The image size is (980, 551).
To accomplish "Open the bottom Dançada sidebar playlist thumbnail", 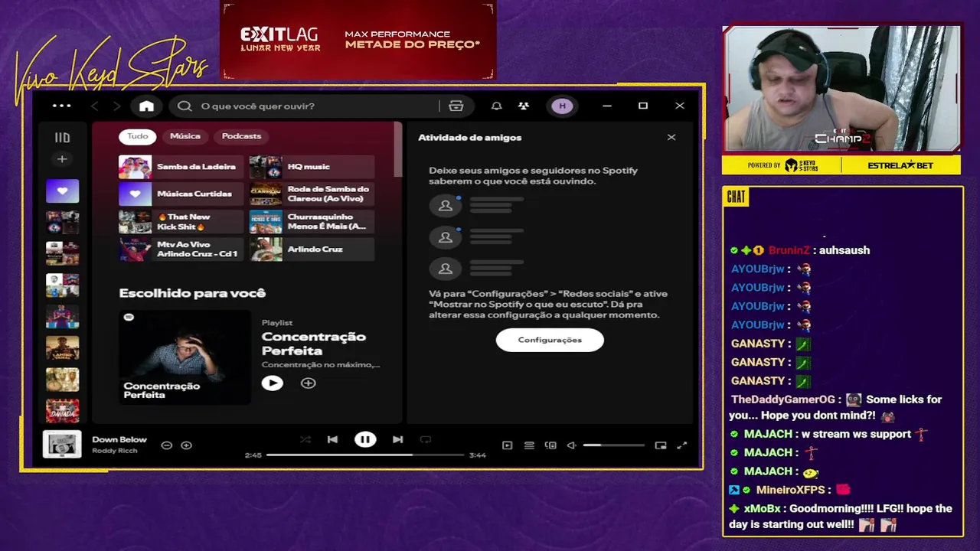I will [62, 410].
